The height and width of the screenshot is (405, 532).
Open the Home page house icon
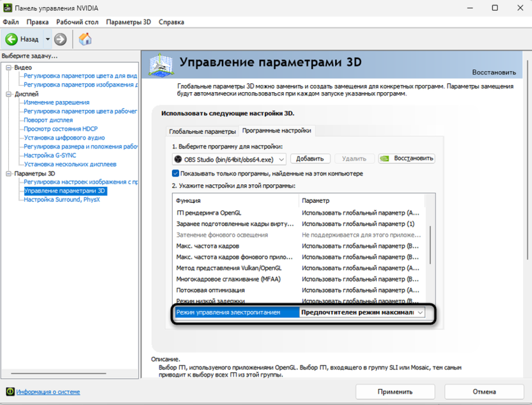(85, 39)
